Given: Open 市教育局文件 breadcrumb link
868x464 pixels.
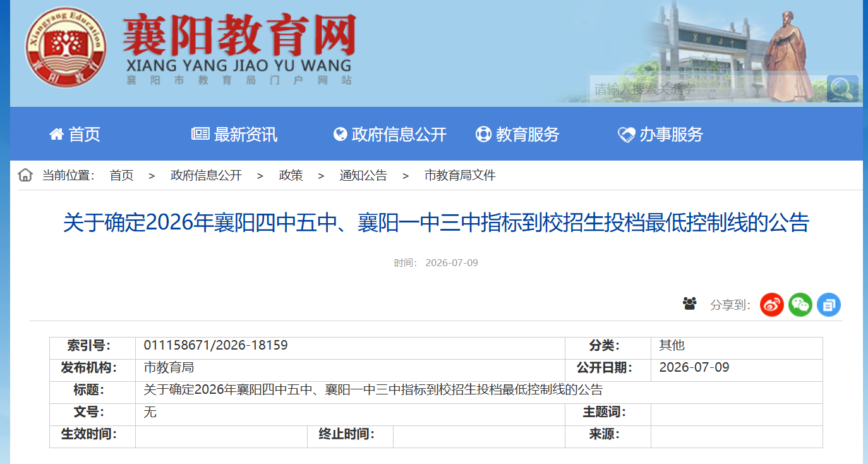Looking at the screenshot, I should (x=460, y=176).
